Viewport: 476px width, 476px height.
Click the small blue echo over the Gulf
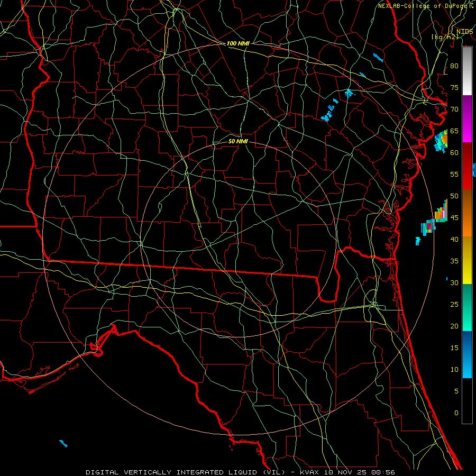63,443
